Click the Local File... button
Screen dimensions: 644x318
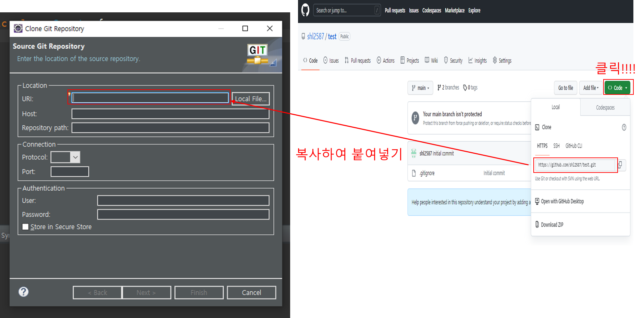pyautogui.click(x=251, y=99)
